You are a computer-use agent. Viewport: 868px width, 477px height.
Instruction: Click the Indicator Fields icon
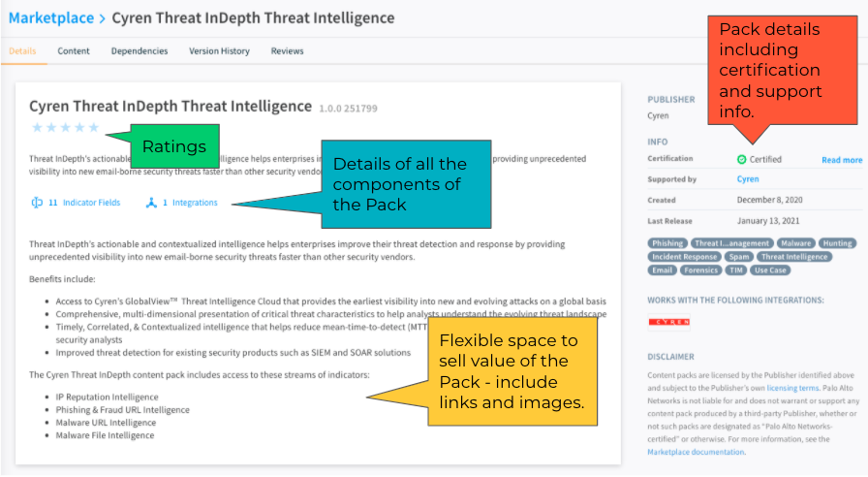click(37, 203)
